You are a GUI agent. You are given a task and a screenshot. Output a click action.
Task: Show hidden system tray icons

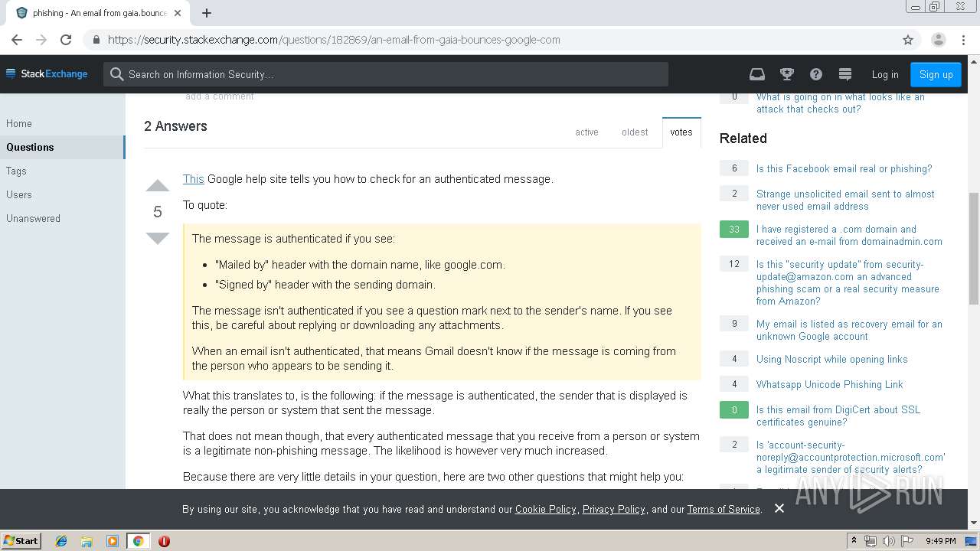point(854,541)
